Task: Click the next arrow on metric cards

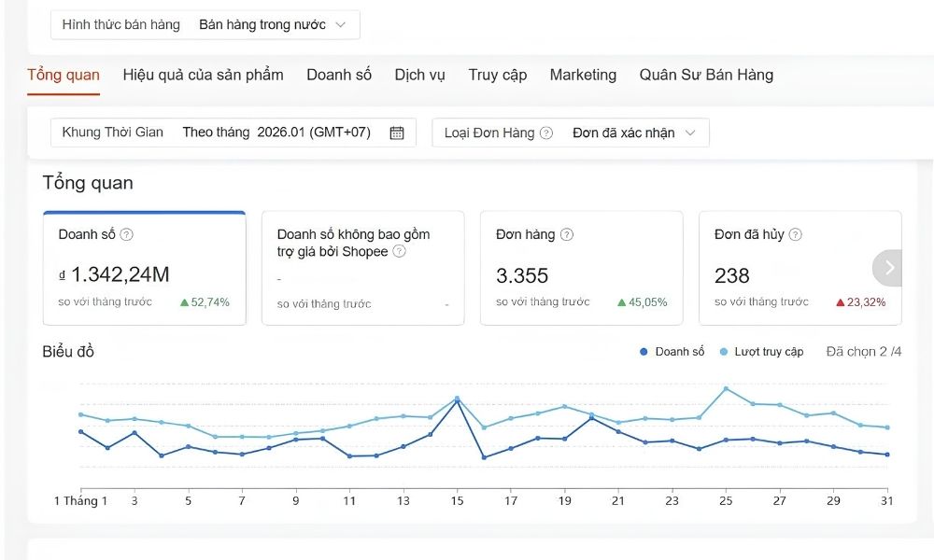Action: (888, 268)
